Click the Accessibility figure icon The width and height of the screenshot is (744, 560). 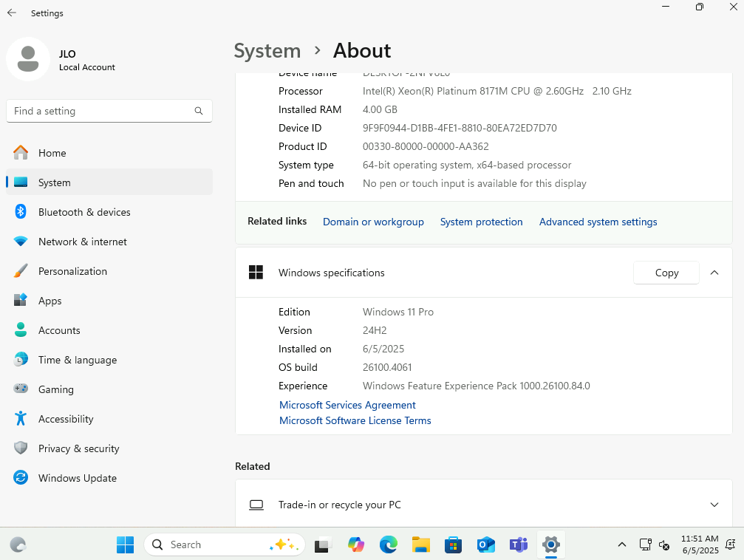pos(21,418)
